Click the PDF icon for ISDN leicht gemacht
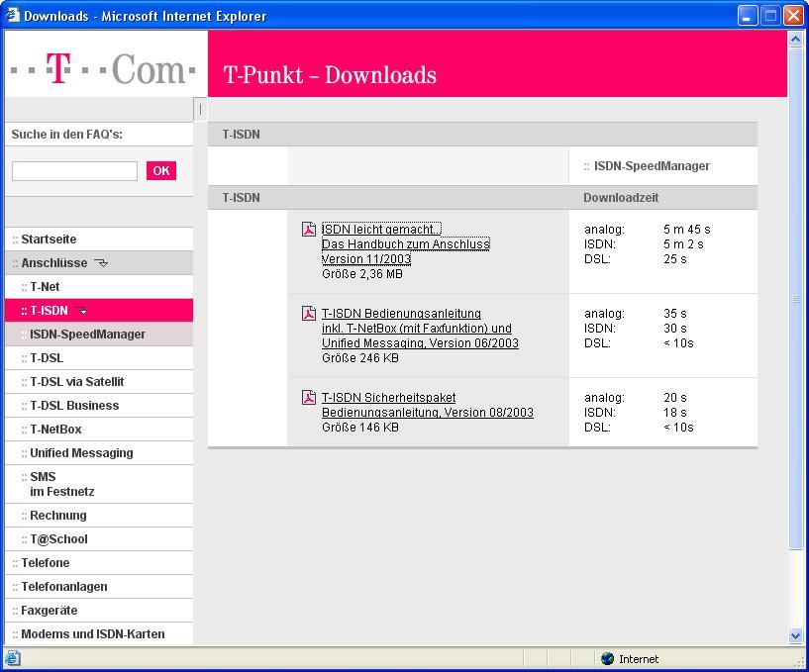 [309, 229]
